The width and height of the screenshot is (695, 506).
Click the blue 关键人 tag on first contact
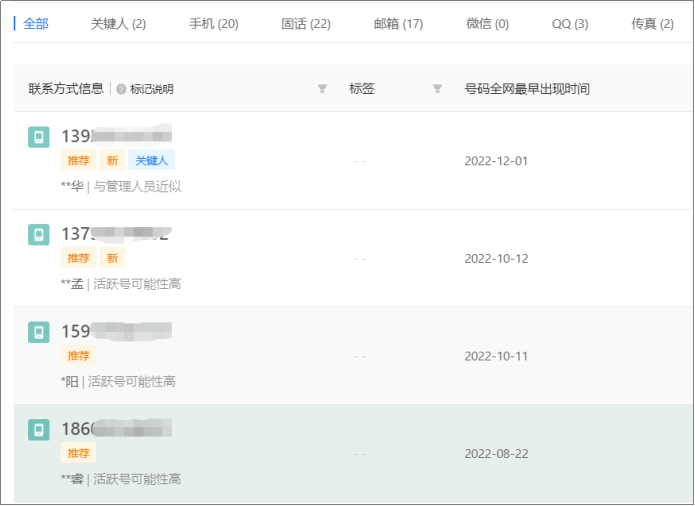(x=151, y=160)
